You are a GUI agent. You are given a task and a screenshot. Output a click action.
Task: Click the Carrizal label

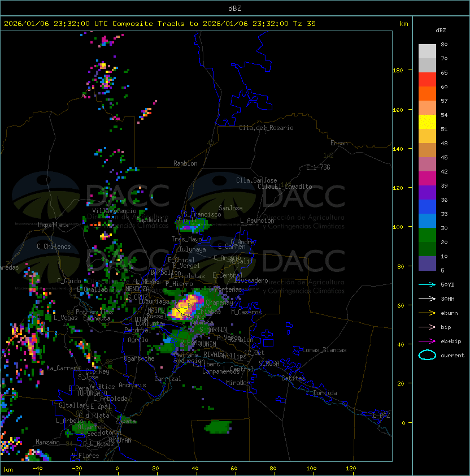168,379
